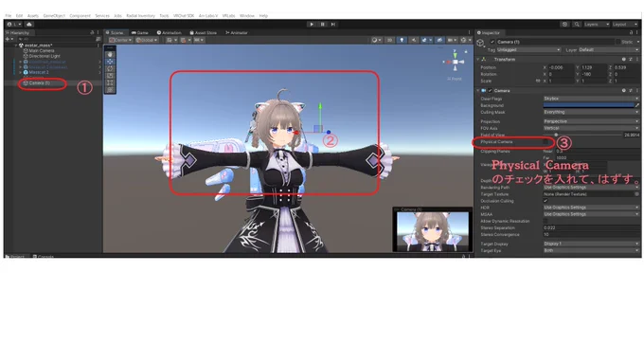Select the Rotate tool in scene overlay

110,68
